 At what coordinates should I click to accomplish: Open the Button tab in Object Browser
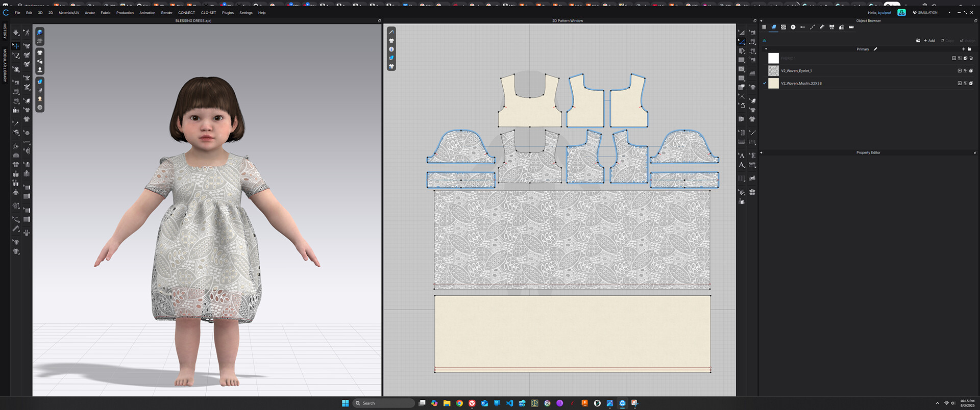pos(793,27)
